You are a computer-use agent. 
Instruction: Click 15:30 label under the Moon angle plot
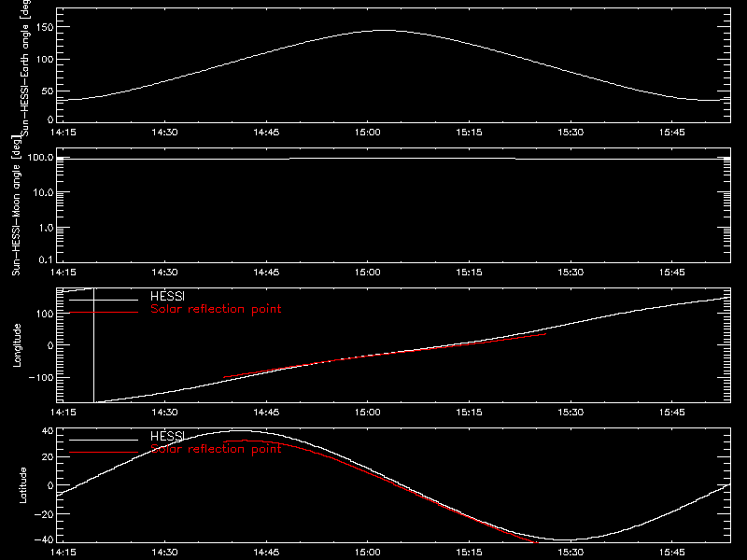coord(571,273)
